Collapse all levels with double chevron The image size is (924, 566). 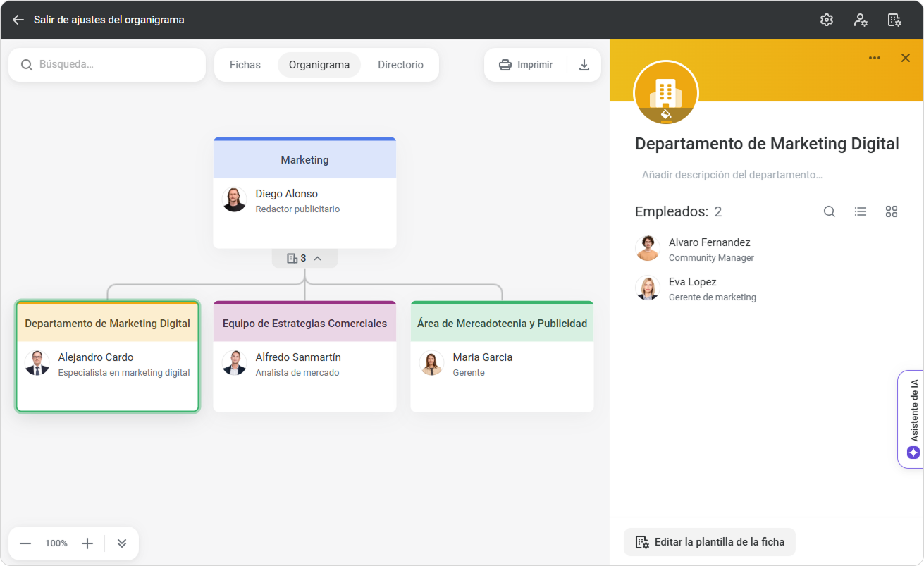point(122,543)
